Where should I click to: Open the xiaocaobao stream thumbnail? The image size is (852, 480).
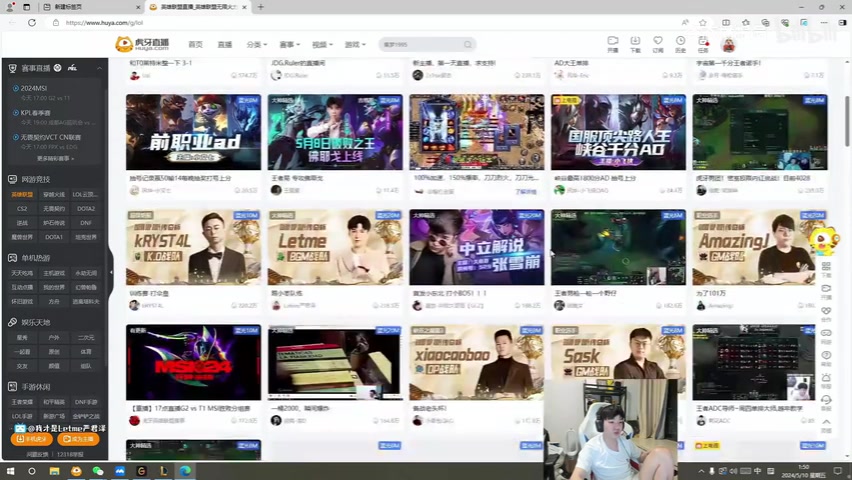click(x=477, y=363)
